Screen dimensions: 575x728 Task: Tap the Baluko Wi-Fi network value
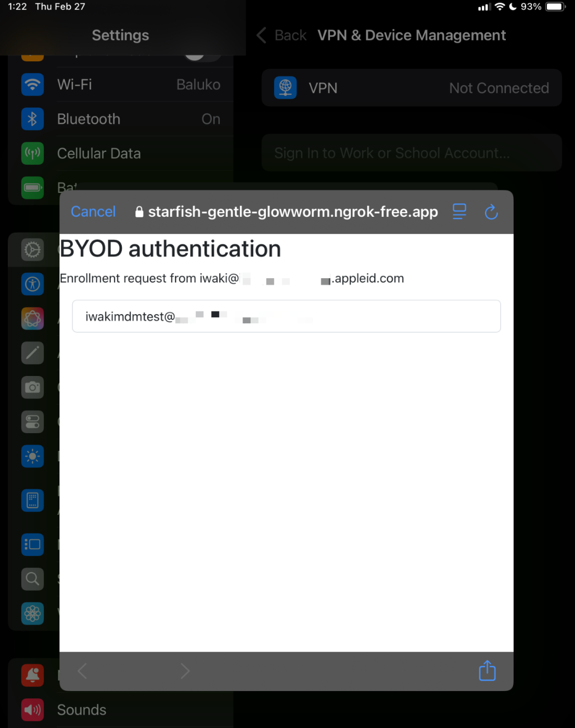[x=198, y=84]
